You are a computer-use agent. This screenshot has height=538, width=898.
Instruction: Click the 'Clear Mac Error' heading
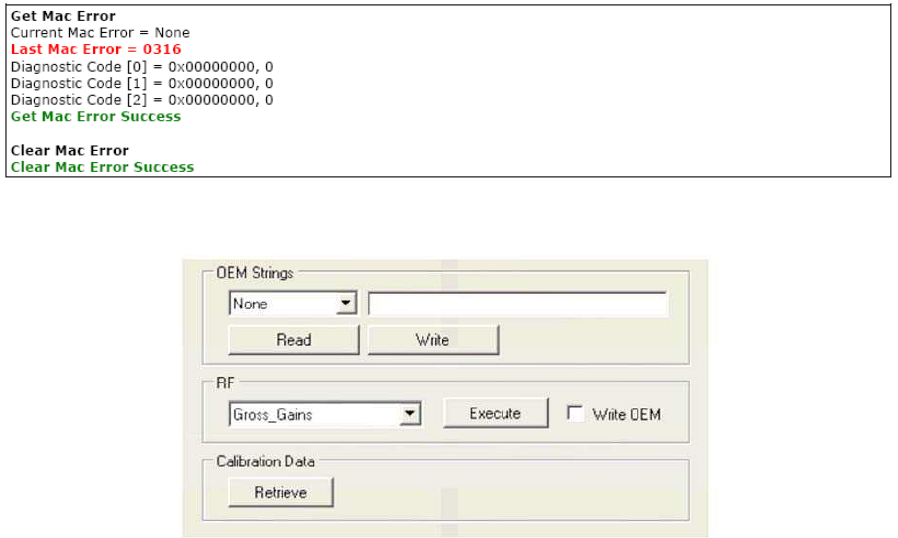70,150
